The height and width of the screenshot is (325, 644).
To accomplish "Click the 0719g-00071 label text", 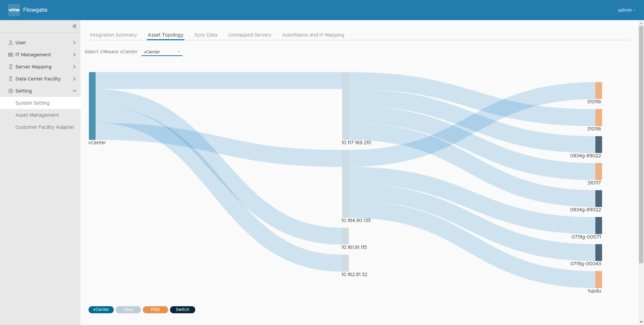I will [586, 237].
